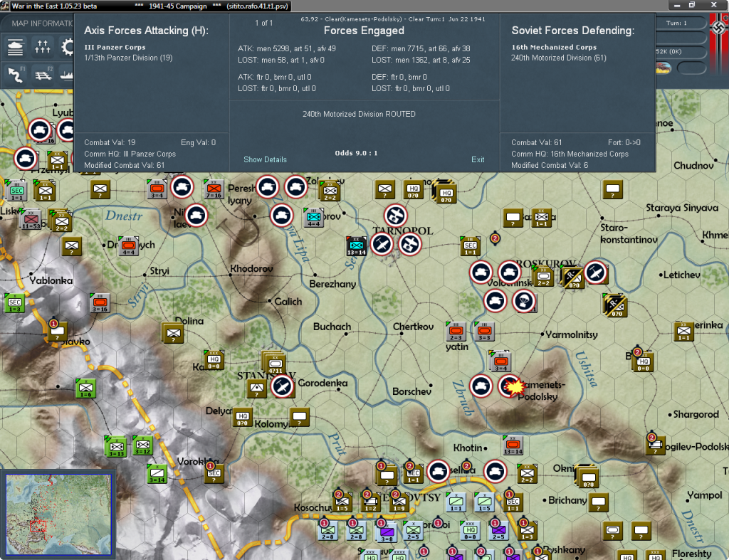Click Show Details in combat report
Screen dimensions: 729x560
265,159
